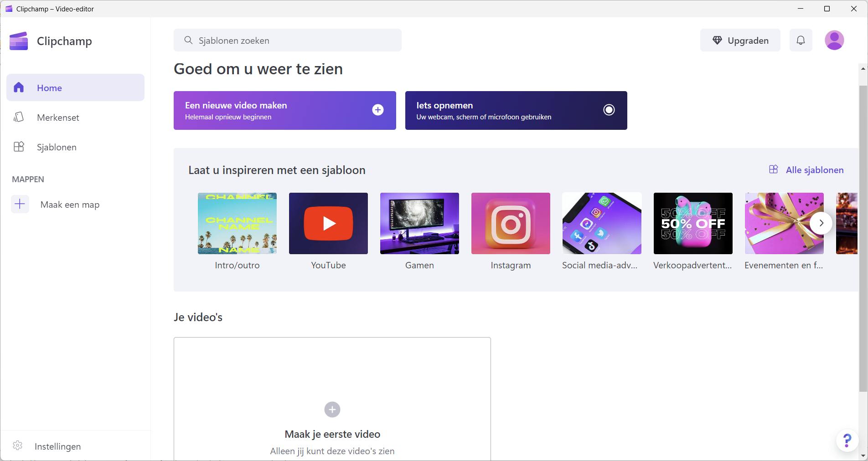This screenshot has width=868, height=461.
Task: Click the Iets opnemen button
Action: 516,110
